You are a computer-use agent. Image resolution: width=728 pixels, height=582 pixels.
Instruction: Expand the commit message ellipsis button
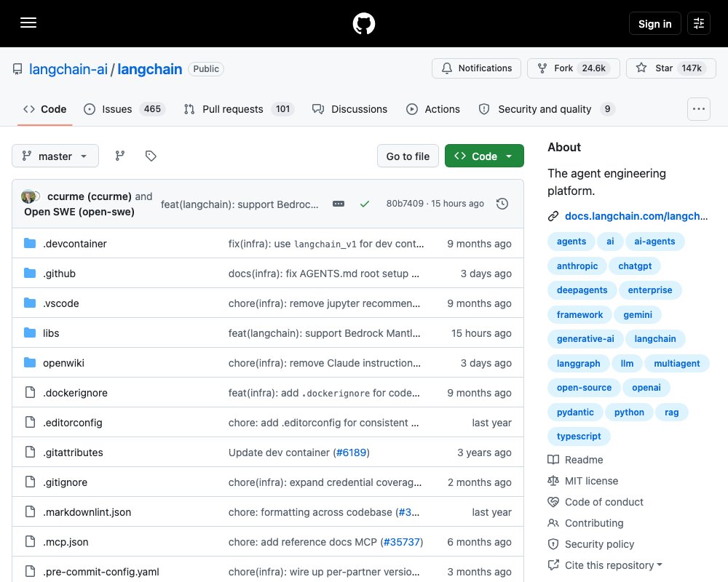(x=339, y=204)
